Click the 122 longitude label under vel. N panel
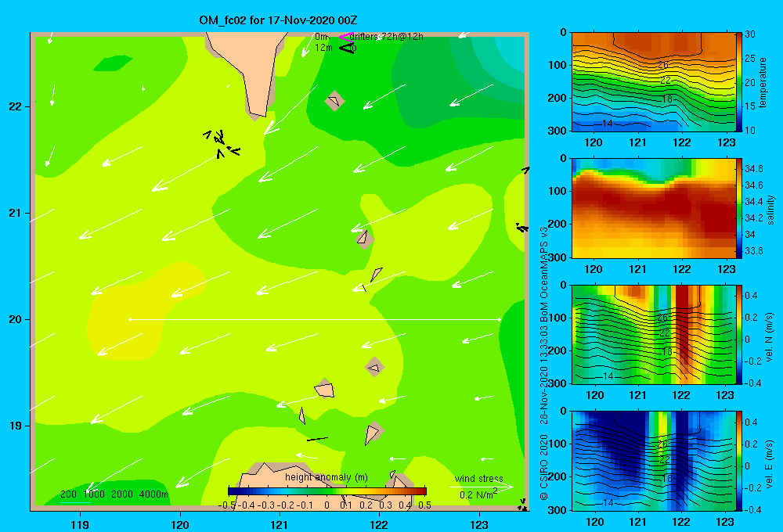Screen dimensions: 783x532 pos(681,396)
